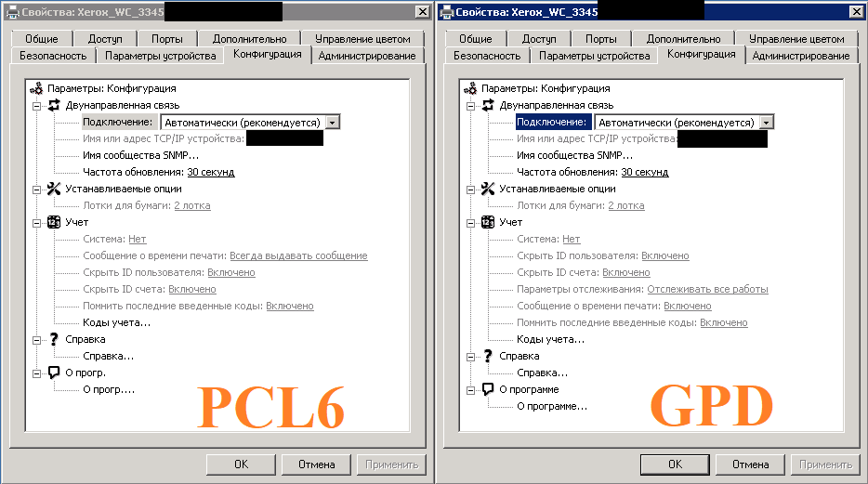The image size is (868, 484).
Task: Click the installable options tools icon in PCL6 window
Action: (54, 189)
